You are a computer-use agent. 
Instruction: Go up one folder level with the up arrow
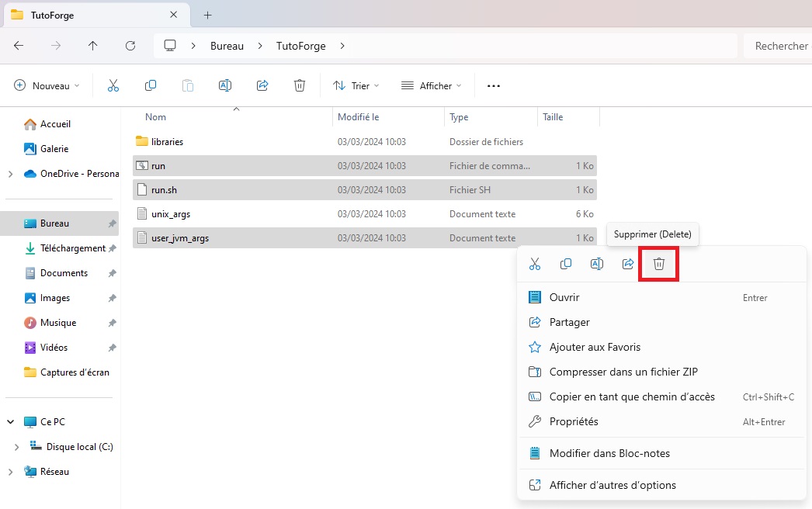92,46
